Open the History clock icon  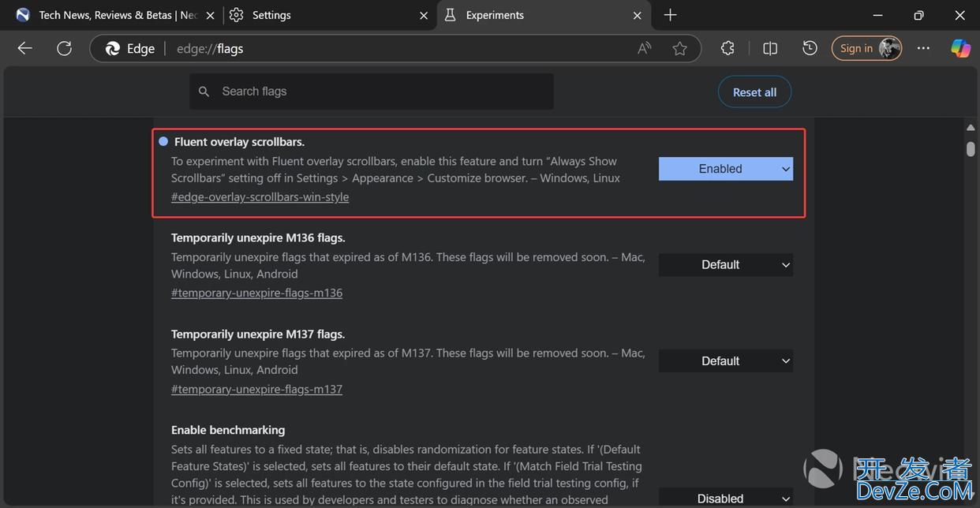(810, 48)
